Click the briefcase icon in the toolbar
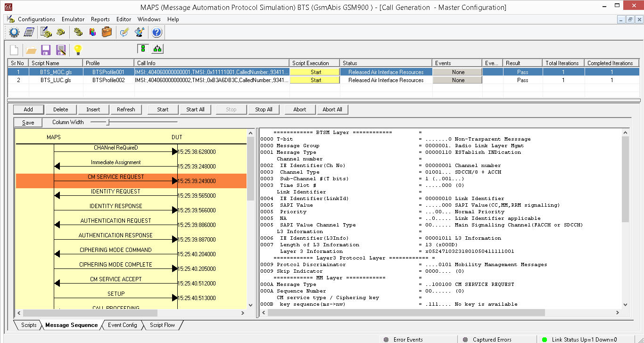This screenshot has width=644, height=343. [107, 32]
